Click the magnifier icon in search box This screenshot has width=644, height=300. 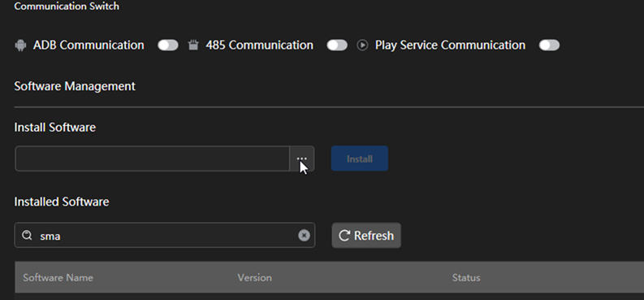click(27, 236)
